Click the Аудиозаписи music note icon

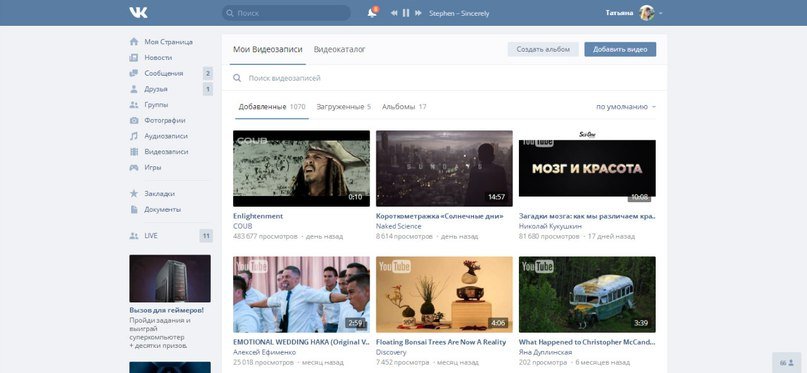[x=134, y=136]
